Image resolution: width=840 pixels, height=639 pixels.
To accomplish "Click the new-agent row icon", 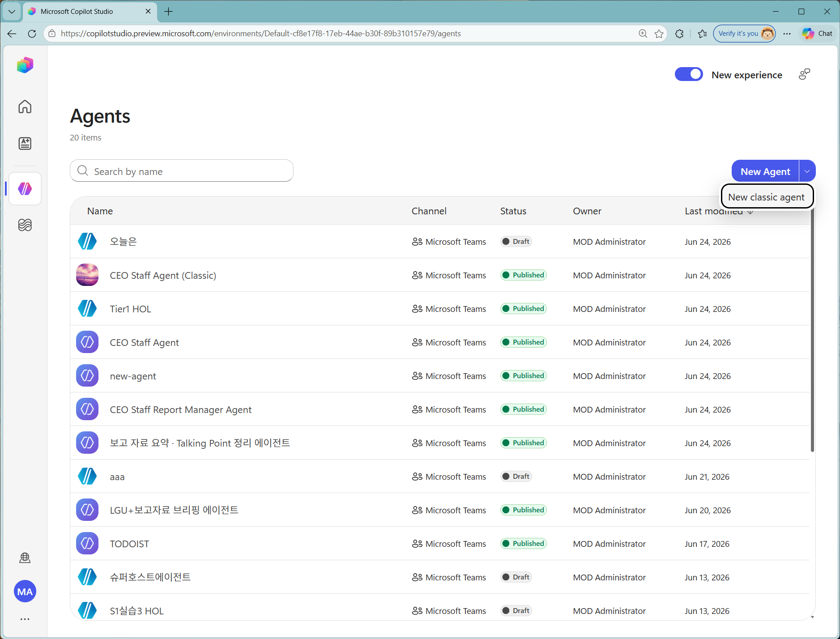I will (x=87, y=375).
